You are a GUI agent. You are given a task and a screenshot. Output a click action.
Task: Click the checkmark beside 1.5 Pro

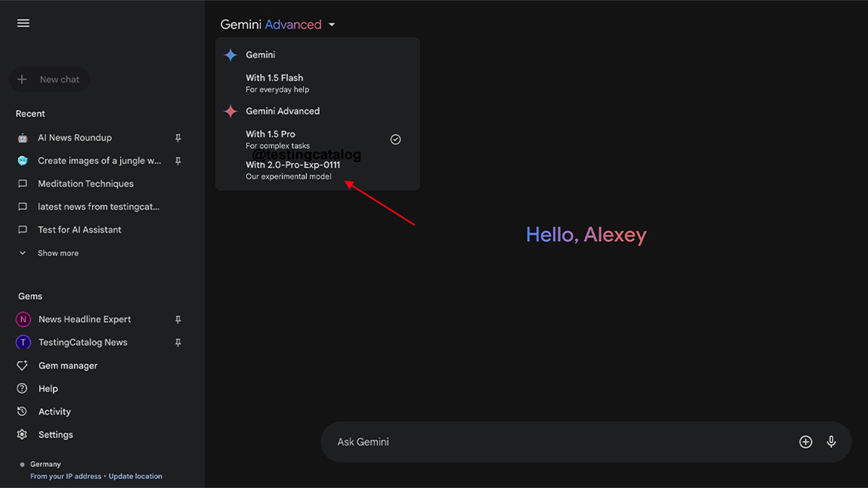point(396,139)
